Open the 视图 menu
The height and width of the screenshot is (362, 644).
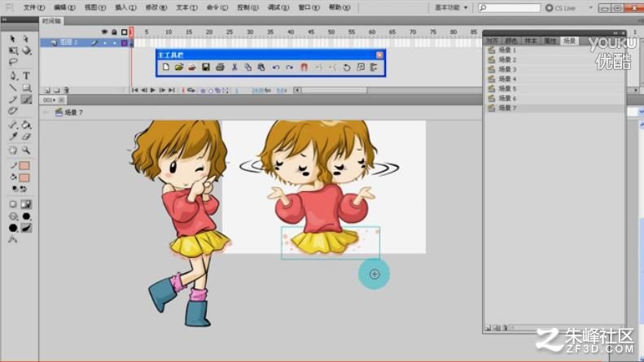[x=95, y=7]
